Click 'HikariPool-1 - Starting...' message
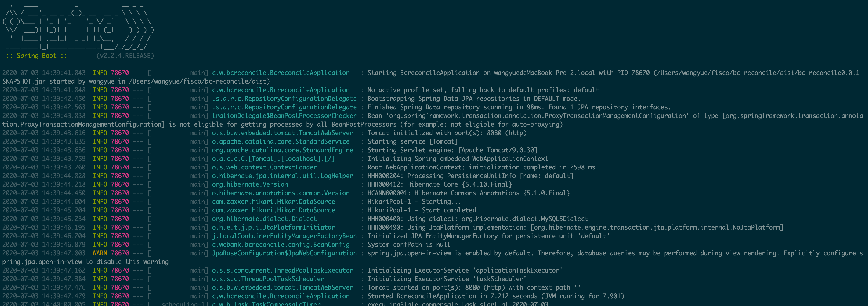The height and width of the screenshot is (306, 868). pos(414,202)
